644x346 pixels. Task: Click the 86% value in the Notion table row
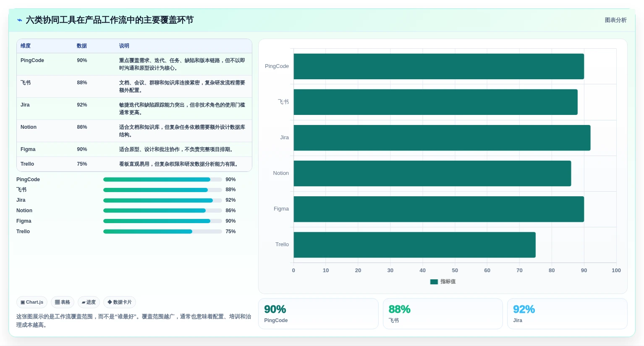tap(82, 127)
